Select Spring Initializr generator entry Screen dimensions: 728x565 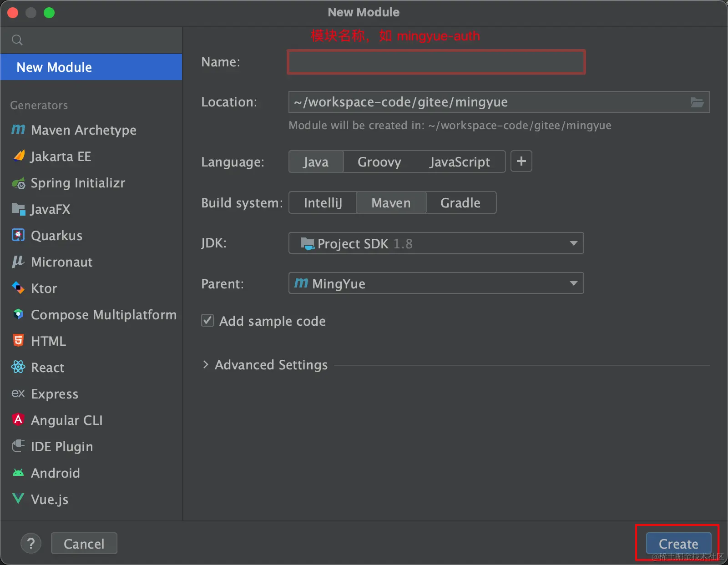click(x=91, y=183)
